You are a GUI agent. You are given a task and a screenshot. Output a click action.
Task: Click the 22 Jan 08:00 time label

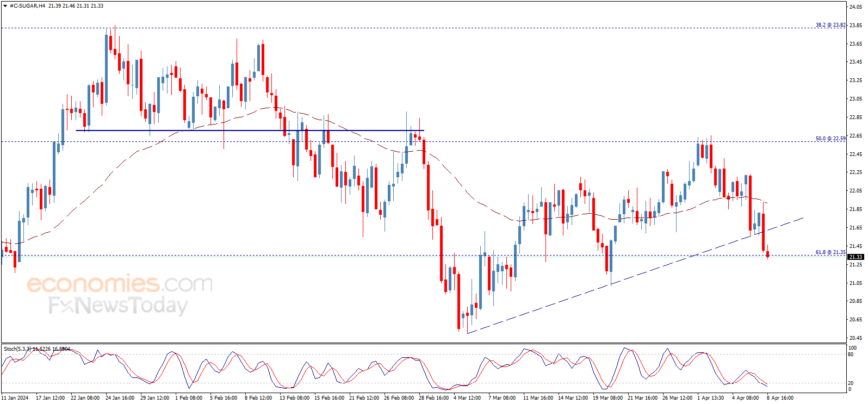(x=85, y=398)
